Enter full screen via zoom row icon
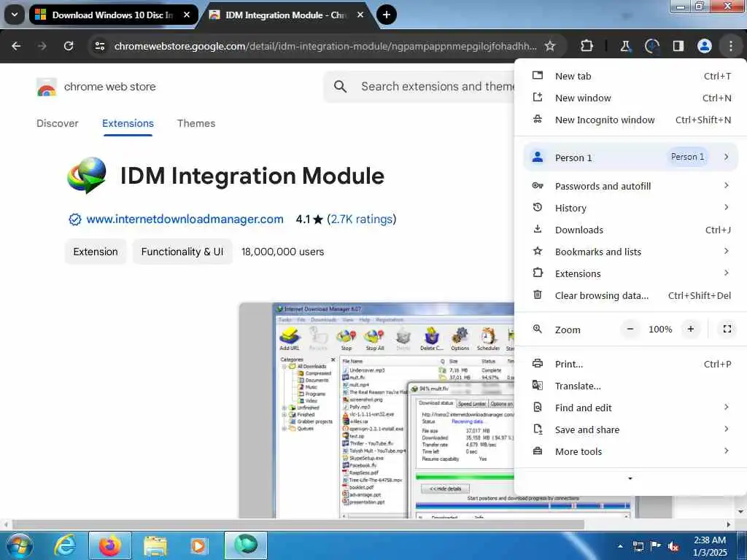747x560 pixels. pos(727,329)
